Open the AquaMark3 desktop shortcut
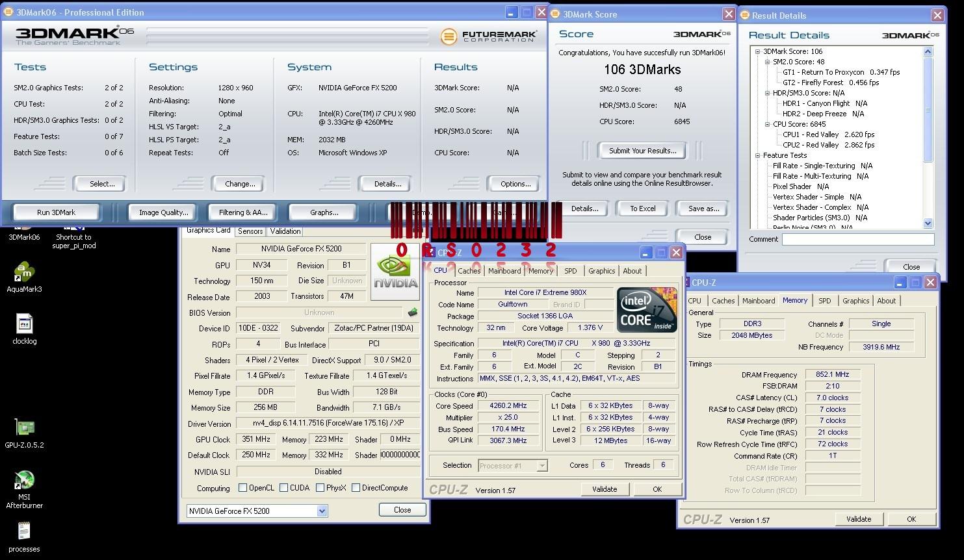 [x=24, y=277]
